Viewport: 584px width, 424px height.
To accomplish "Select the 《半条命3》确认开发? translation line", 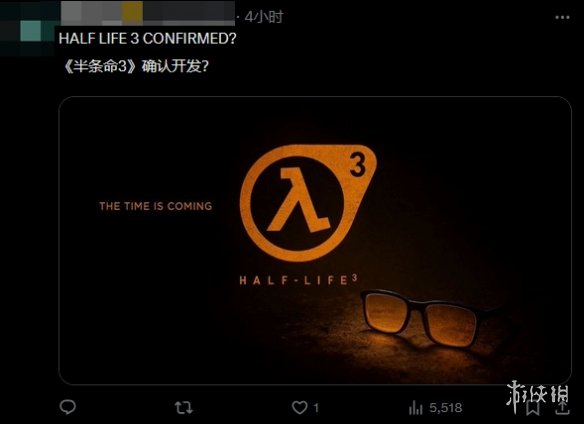I will click(x=136, y=66).
